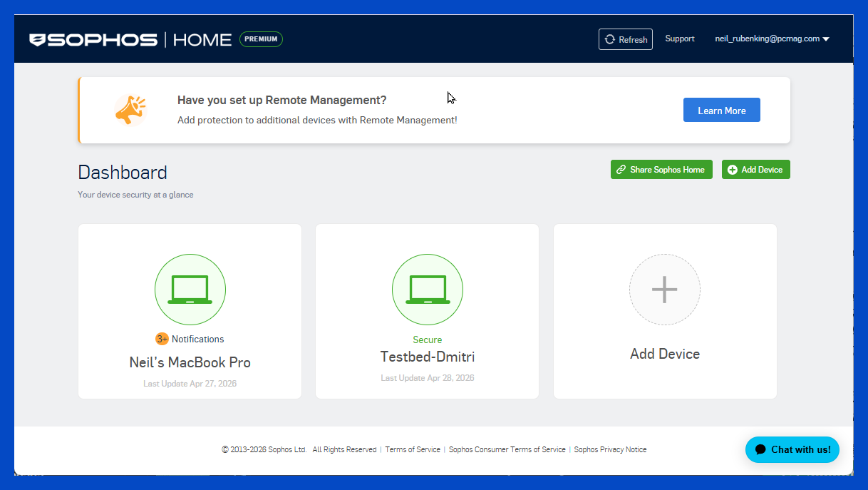The height and width of the screenshot is (490, 868).
Task: Open the Chat with us widget
Action: [x=792, y=449]
